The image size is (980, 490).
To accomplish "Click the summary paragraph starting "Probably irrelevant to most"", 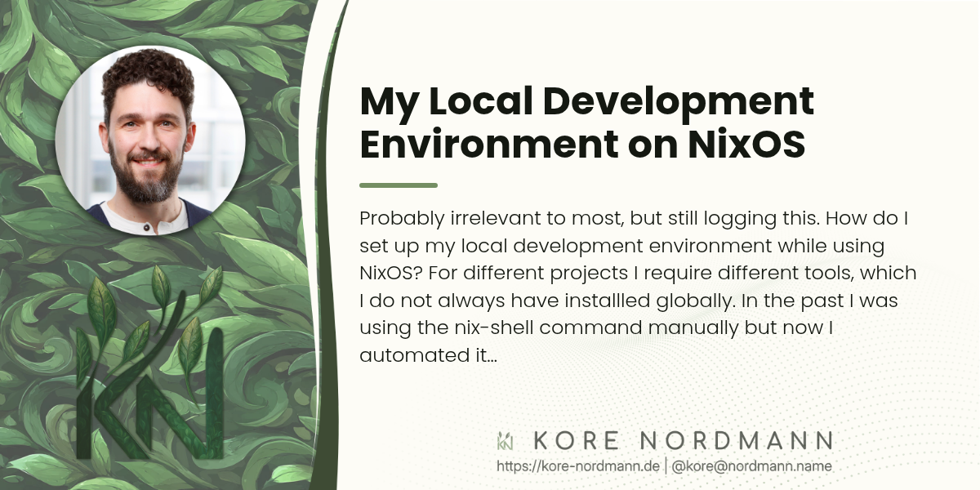I will (x=638, y=287).
